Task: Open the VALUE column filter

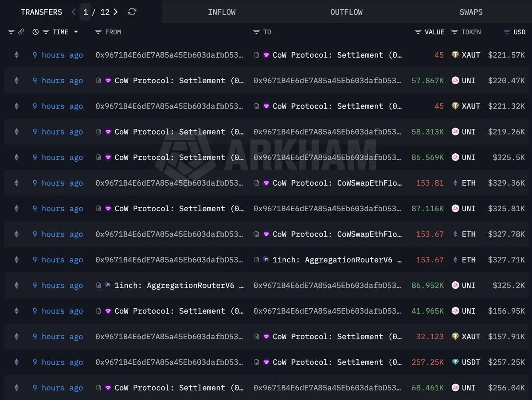Action: [418, 32]
